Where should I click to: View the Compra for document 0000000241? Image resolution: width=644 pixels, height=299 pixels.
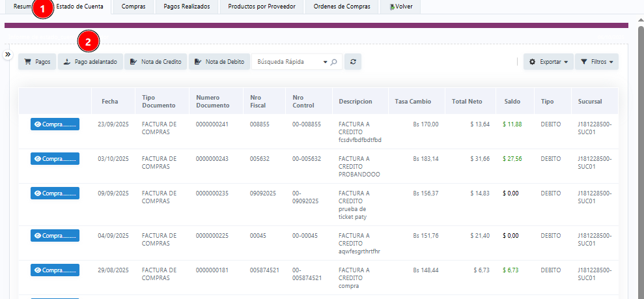click(55, 124)
